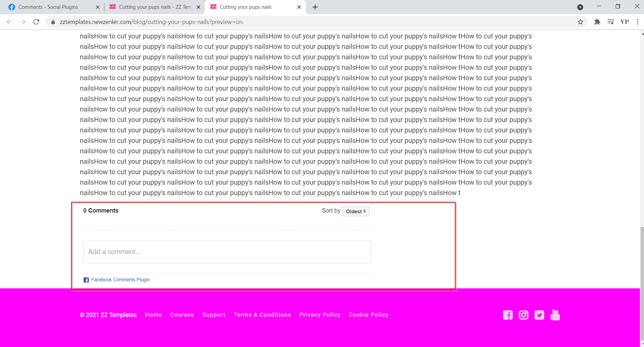Open the tab search dropdown arrow
The image size is (644, 347).
pyautogui.click(x=580, y=7)
